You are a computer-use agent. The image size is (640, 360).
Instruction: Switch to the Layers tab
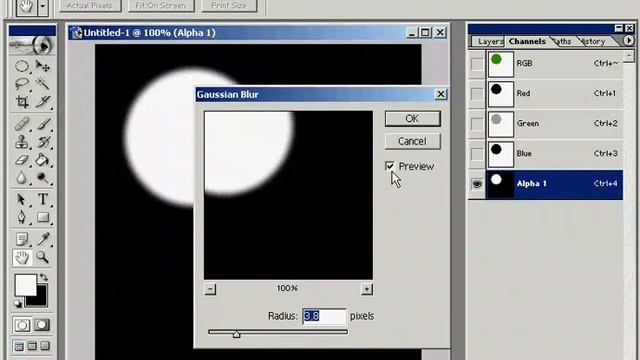489,41
